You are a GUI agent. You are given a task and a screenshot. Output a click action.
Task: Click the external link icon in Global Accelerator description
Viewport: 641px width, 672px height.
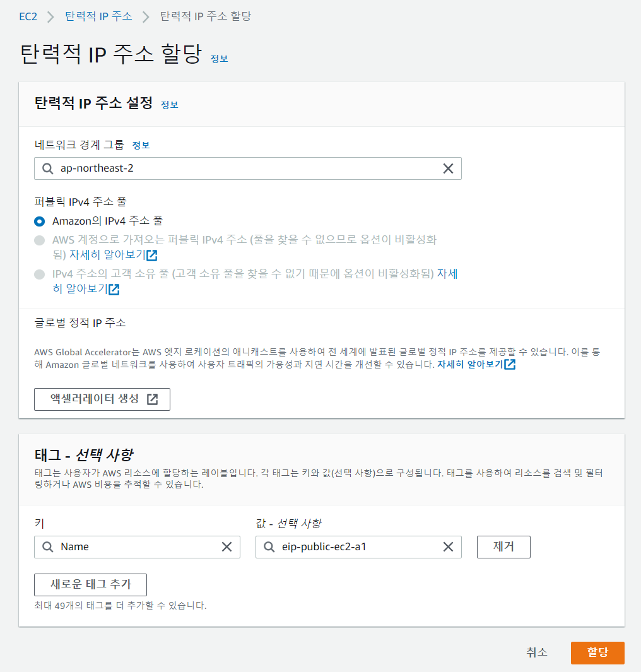point(511,366)
